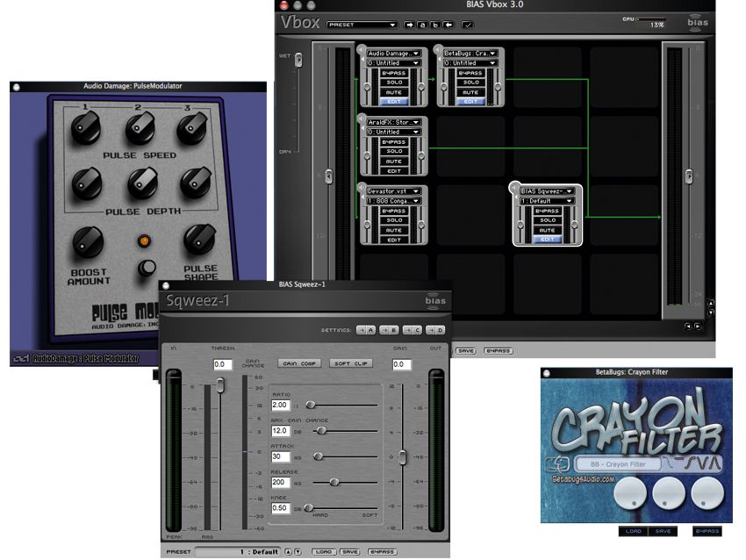The height and width of the screenshot is (560, 746).
Task: Click Edit on Audio Damage module
Action: pos(394,101)
